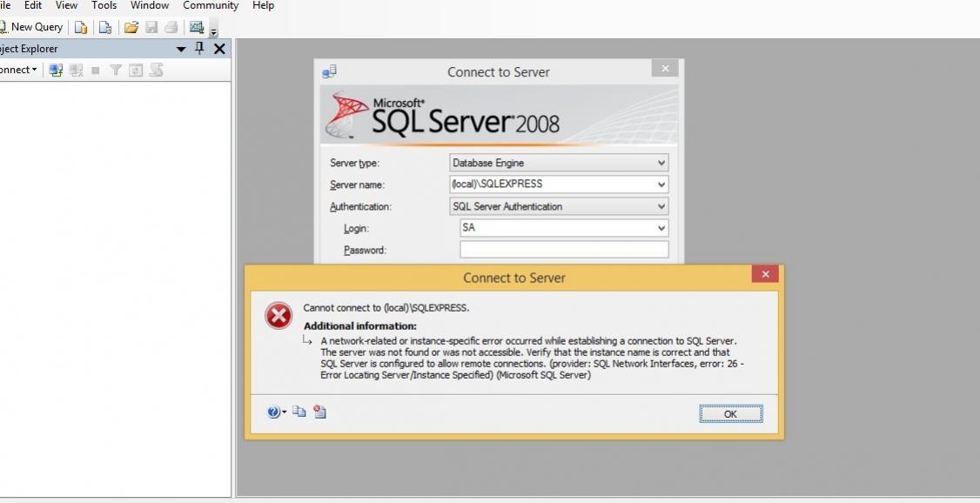Click the Print icon in toolbar
980x503 pixels.
(171, 27)
